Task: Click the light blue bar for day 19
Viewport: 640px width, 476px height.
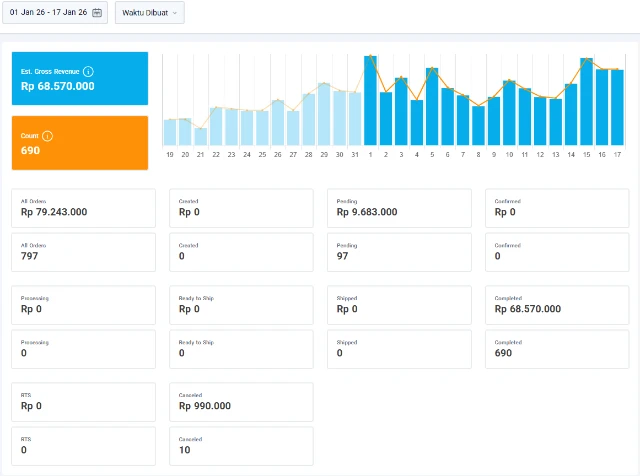Action: 170,132
